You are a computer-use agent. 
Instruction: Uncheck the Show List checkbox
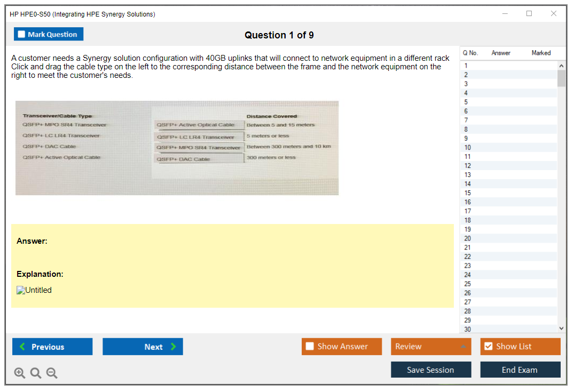(488, 347)
